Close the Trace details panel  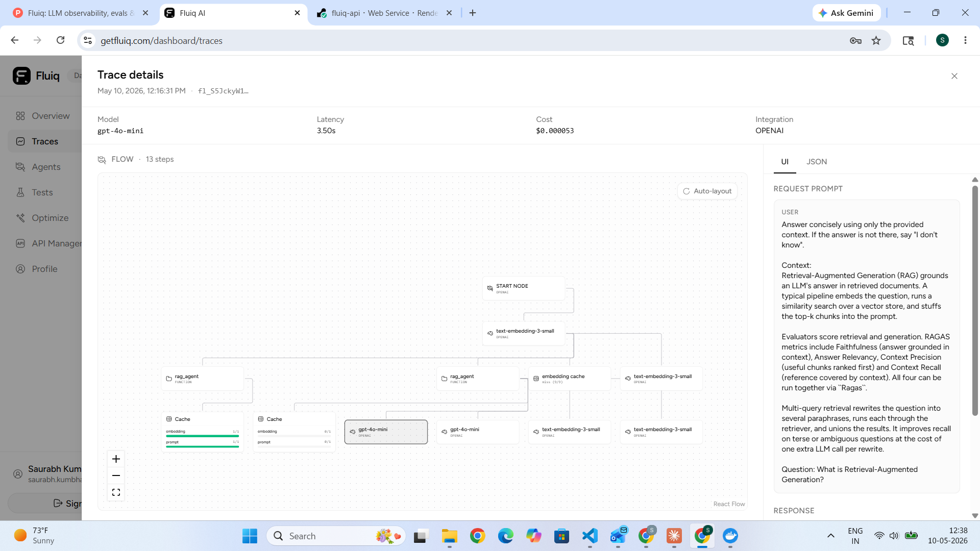tap(954, 76)
